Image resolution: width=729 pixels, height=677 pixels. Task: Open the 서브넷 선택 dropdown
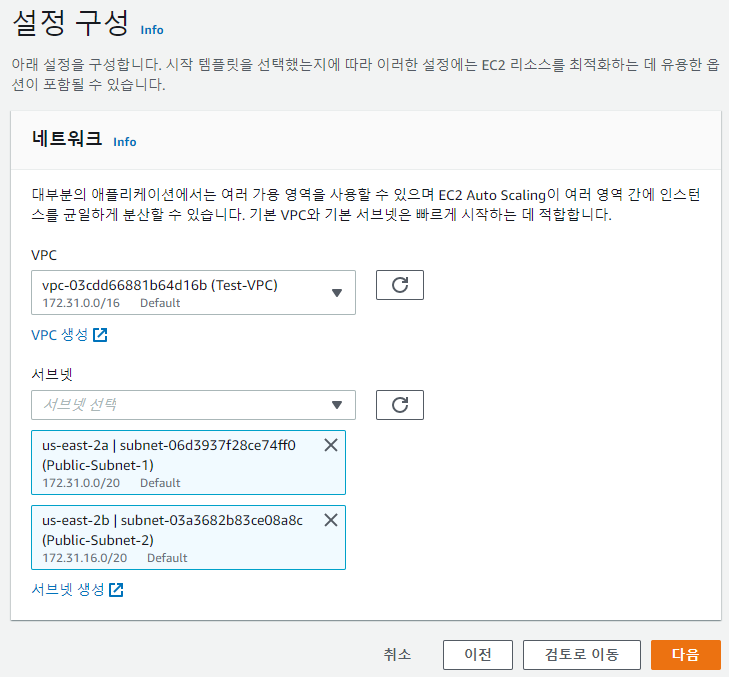(x=193, y=405)
